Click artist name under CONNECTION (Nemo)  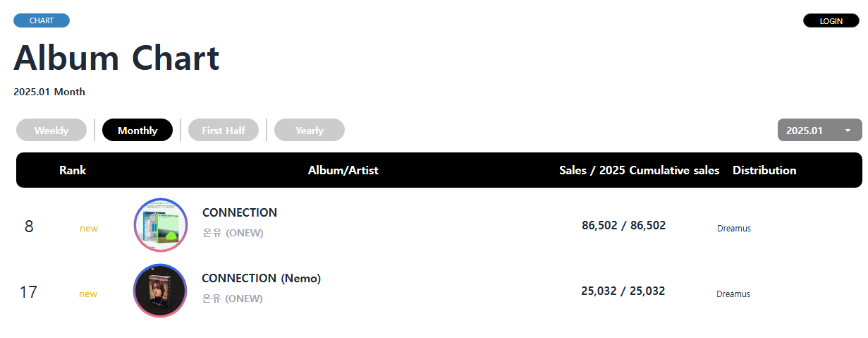point(232,298)
